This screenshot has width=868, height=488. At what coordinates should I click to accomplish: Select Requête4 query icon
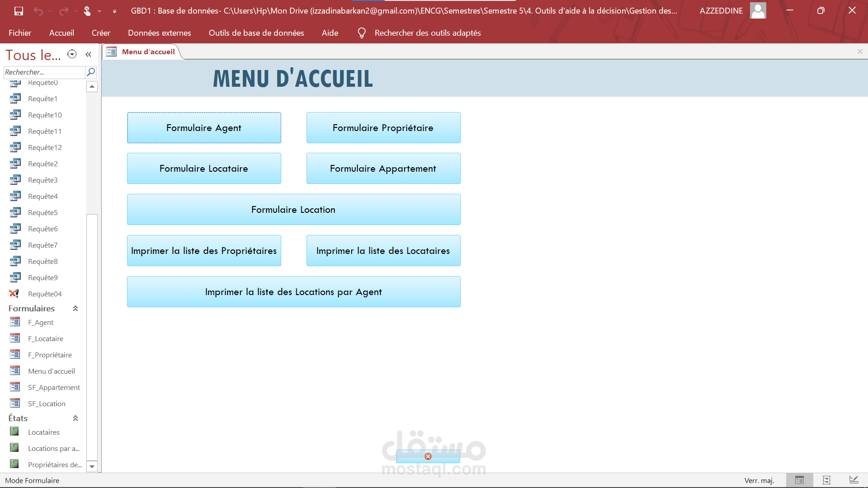tap(15, 196)
